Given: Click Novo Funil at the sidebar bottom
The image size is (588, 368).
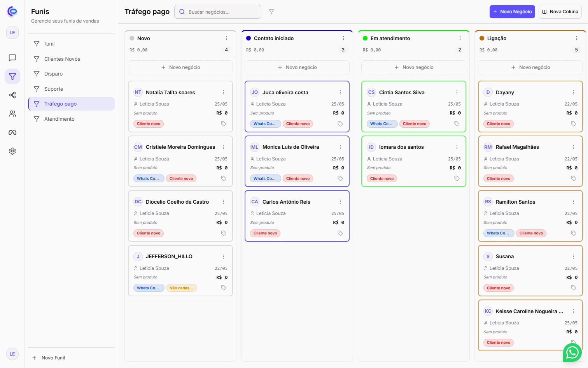Looking at the screenshot, I should pyautogui.click(x=49, y=358).
